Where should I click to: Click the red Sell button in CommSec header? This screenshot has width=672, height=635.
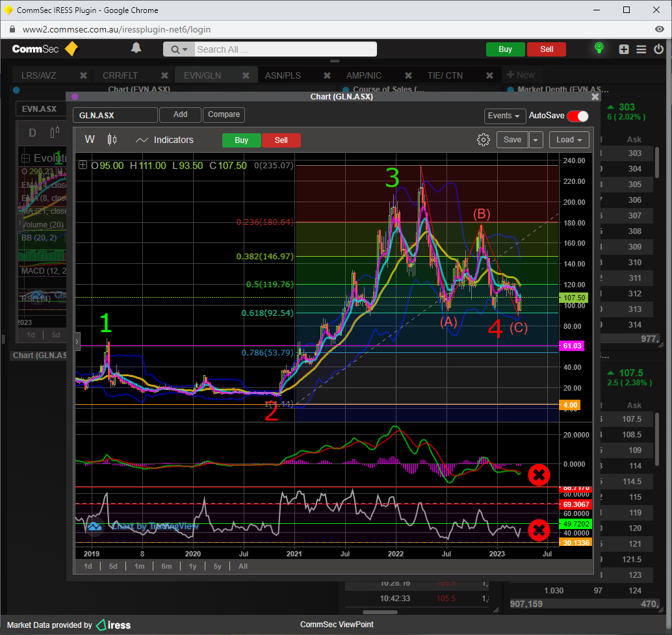click(x=547, y=49)
